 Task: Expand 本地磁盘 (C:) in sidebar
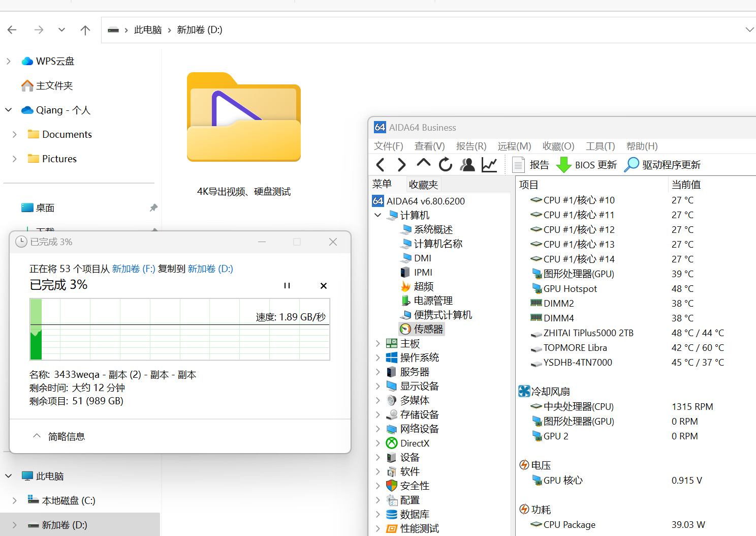[14, 500]
